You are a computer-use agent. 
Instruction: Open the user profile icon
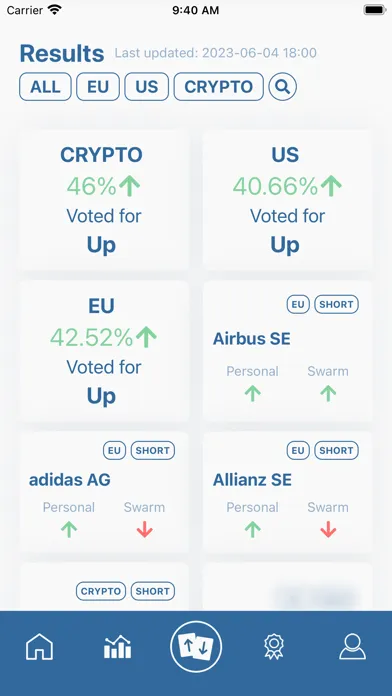click(352, 647)
